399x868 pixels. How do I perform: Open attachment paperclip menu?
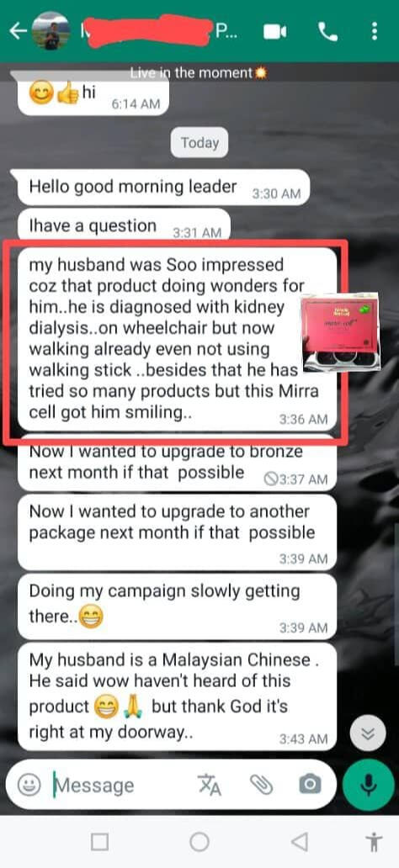click(x=261, y=784)
